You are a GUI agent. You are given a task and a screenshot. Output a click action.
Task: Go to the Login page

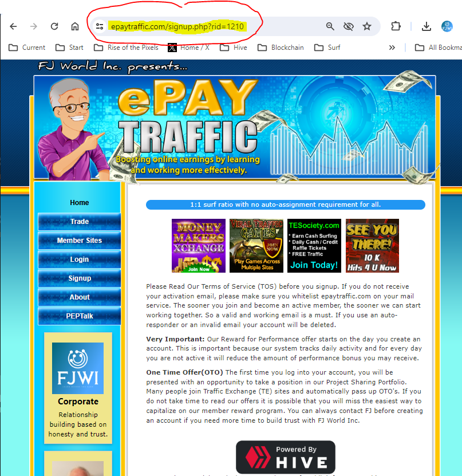tap(80, 259)
